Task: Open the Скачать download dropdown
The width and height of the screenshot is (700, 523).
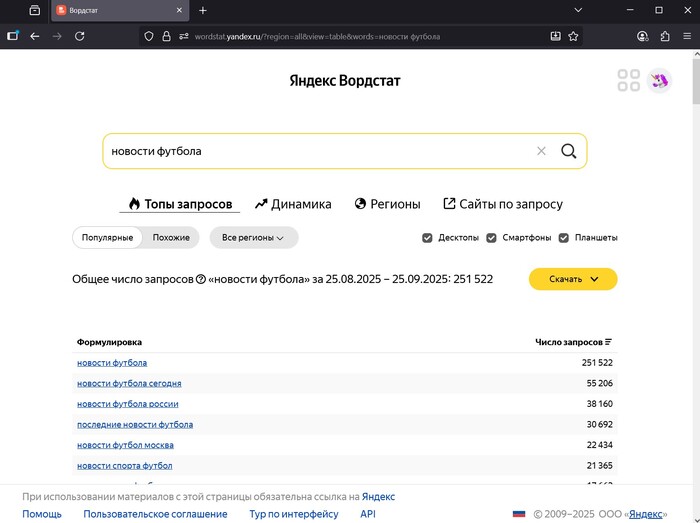Action: click(572, 279)
